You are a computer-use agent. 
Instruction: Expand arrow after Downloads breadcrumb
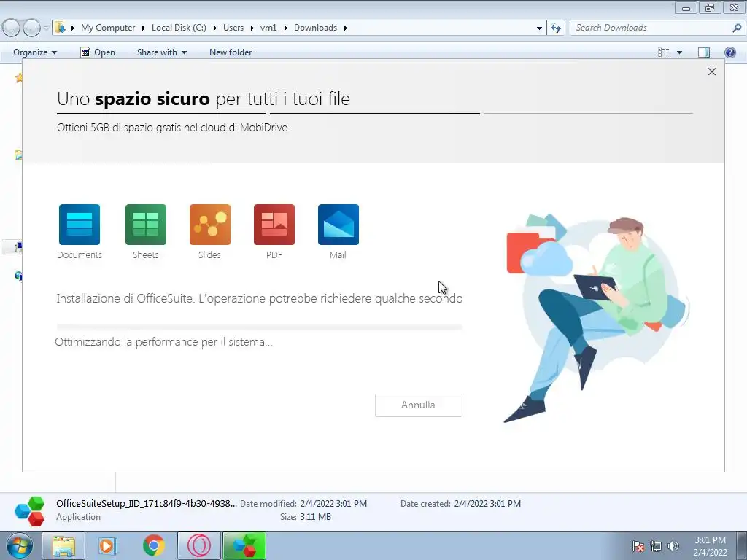[x=345, y=28]
